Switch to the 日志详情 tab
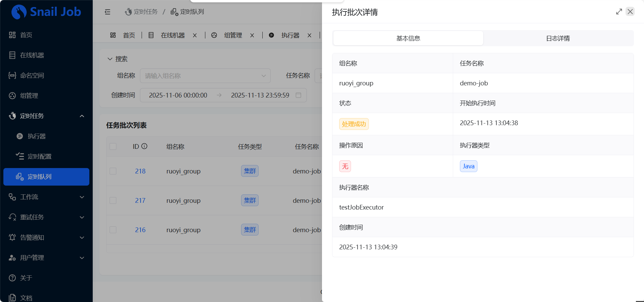 point(558,38)
